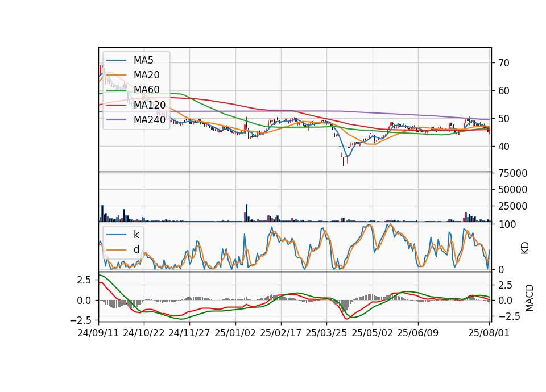The width and height of the screenshot is (546, 392).
Task: Click the tallest volume bar near 25/01/02
Action: click(x=246, y=213)
